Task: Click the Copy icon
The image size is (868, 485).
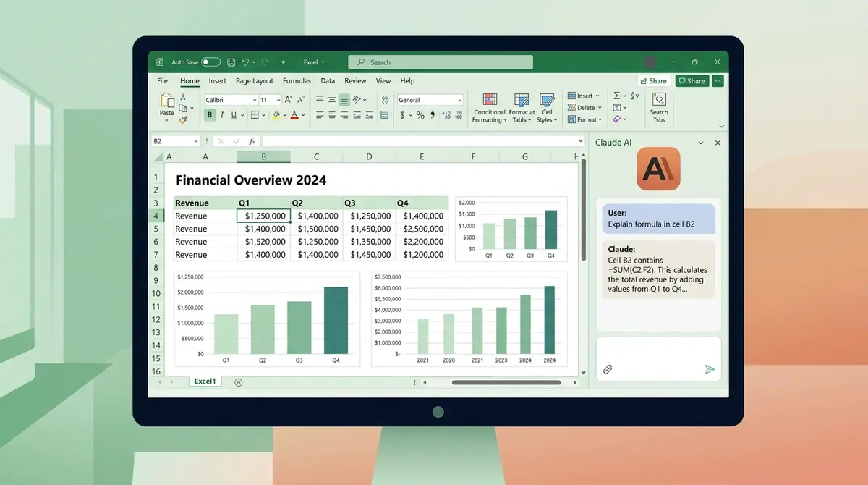Action: point(182,108)
